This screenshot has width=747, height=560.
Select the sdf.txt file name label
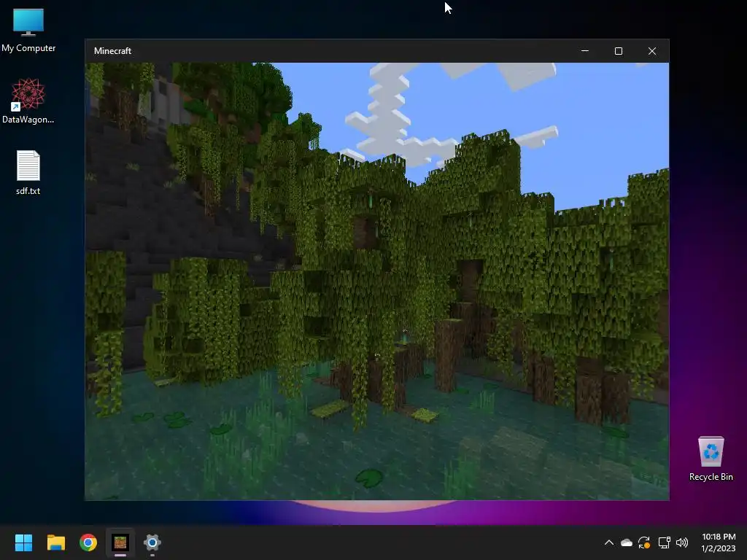(28, 191)
